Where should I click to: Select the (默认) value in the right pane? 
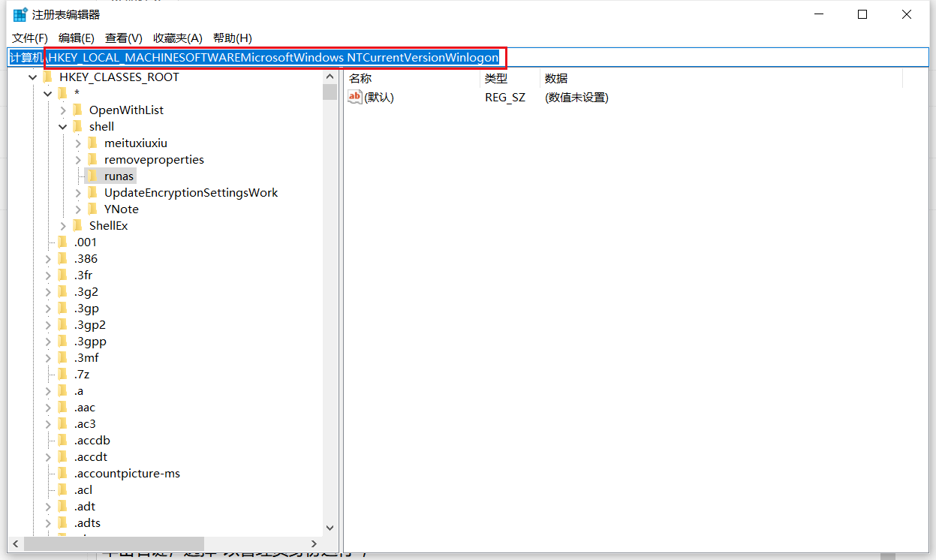click(378, 96)
